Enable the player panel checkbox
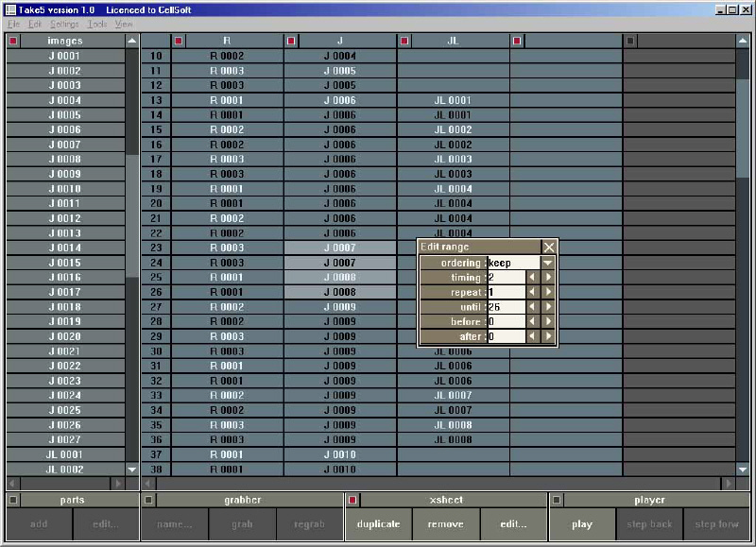The height and width of the screenshot is (547, 756). (557, 501)
